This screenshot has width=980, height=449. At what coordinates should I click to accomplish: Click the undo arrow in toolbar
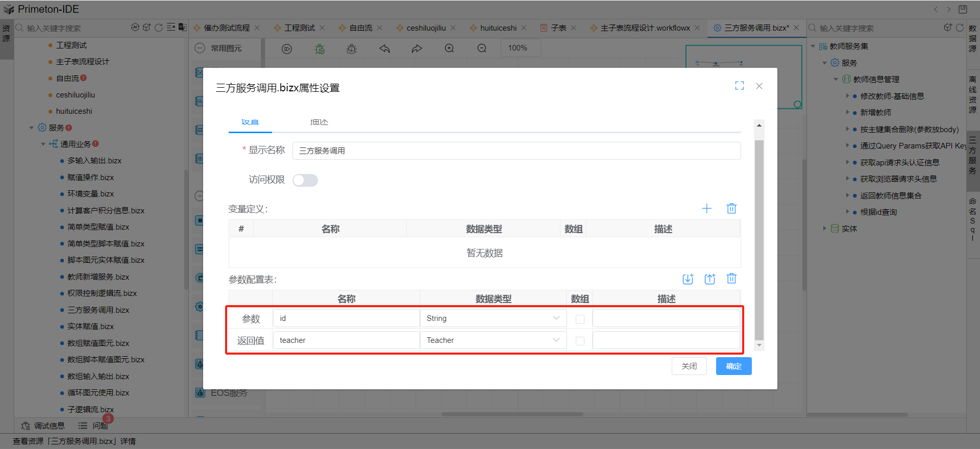click(x=384, y=48)
